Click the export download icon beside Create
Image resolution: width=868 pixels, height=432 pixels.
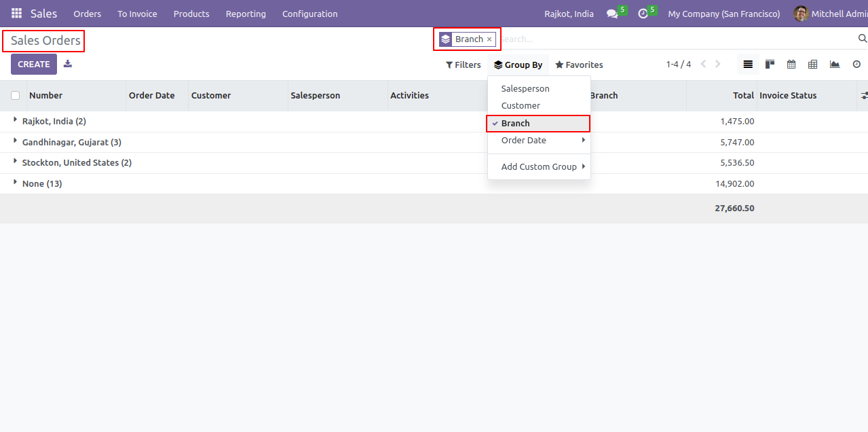pyautogui.click(x=67, y=64)
